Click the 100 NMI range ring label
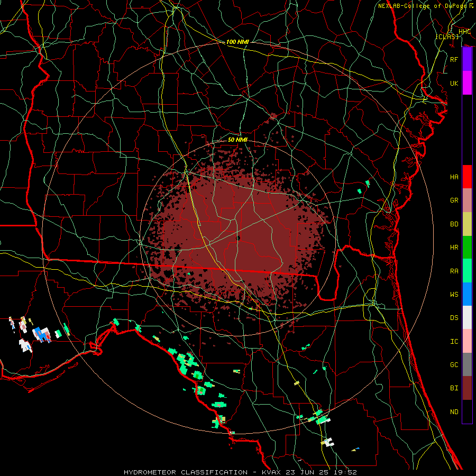The height and width of the screenshot is (476, 476). 237,42
